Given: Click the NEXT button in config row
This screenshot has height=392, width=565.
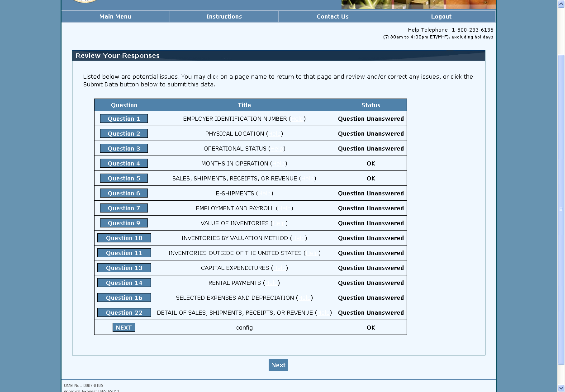Looking at the screenshot, I should (x=123, y=327).
